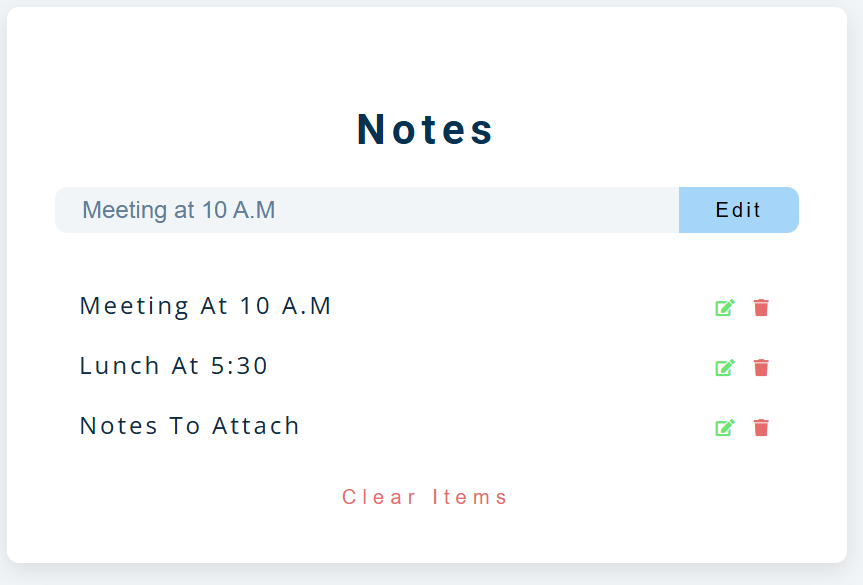Trash the "Notes To Attach" item
863x585 pixels.
coord(761,428)
